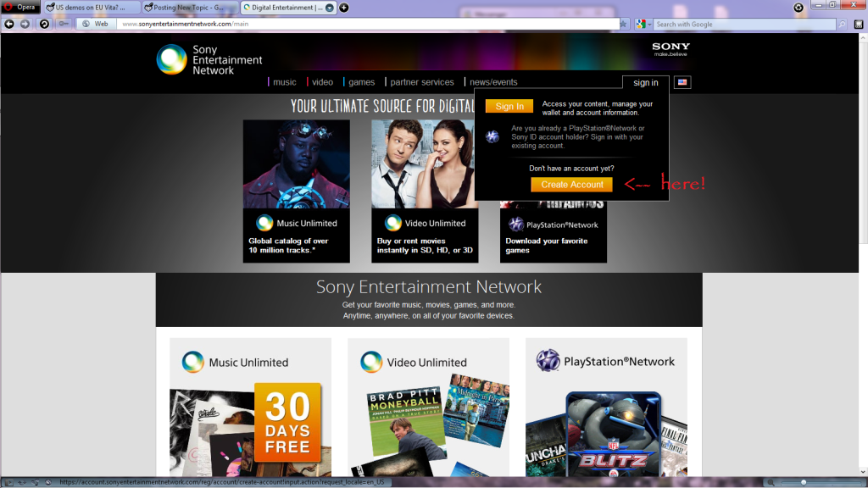The height and width of the screenshot is (488, 868).
Task: Open the recycle closed tabs icon
Action: pyautogui.click(x=798, y=7)
